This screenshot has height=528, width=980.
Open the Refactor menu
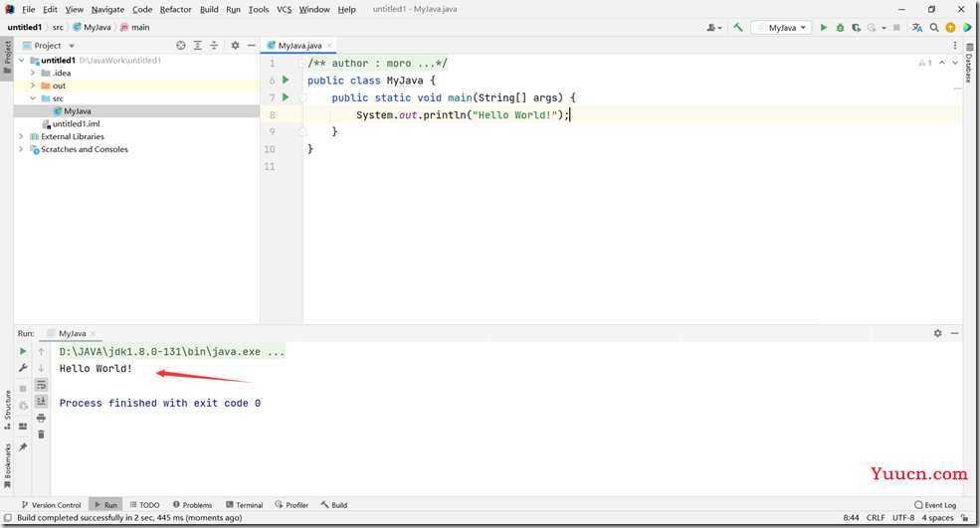point(176,9)
